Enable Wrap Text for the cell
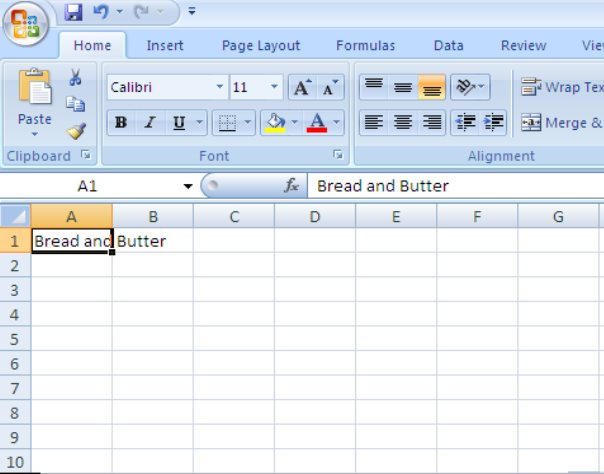Viewport: 604px width, 474px height. point(561,87)
